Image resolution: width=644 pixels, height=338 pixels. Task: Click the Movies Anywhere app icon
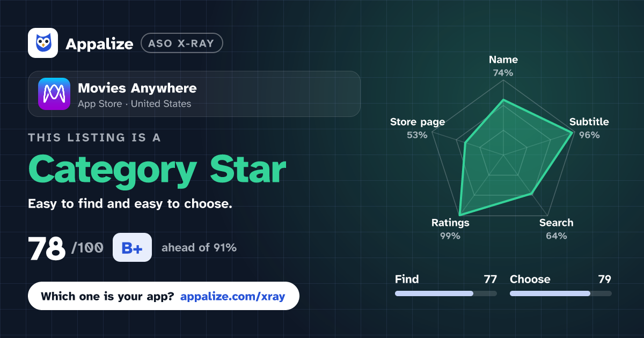(x=54, y=94)
